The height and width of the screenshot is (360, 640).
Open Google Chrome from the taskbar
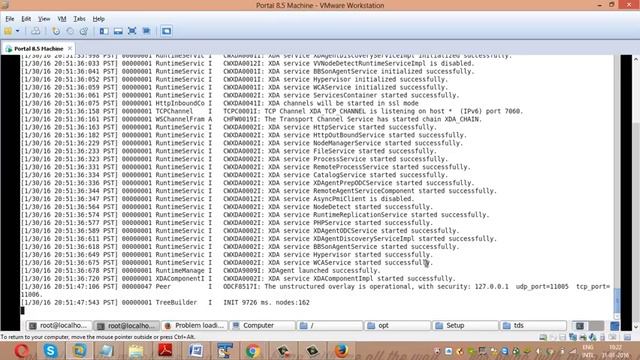pyautogui.click(x=253, y=351)
